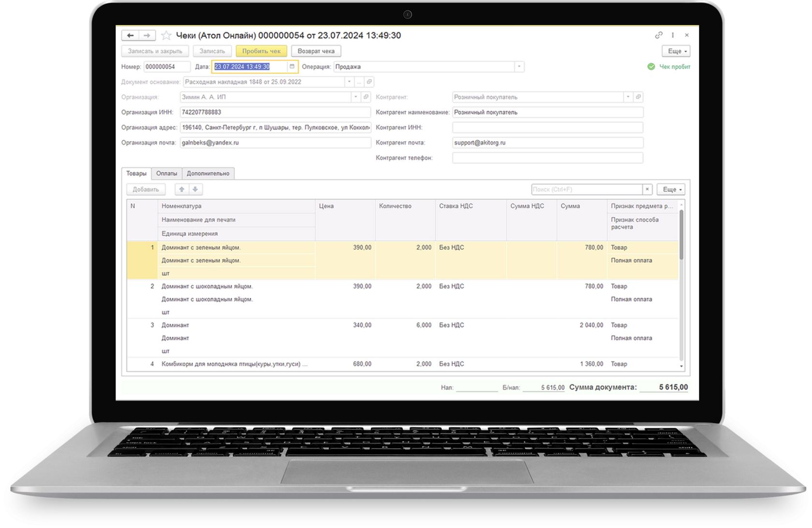Switch to the Оплаты tab

tap(167, 173)
